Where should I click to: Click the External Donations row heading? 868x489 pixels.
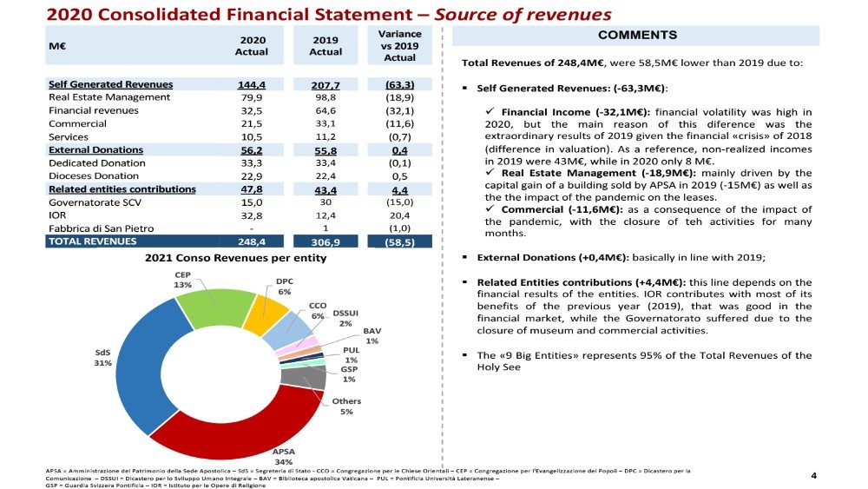pos(95,149)
